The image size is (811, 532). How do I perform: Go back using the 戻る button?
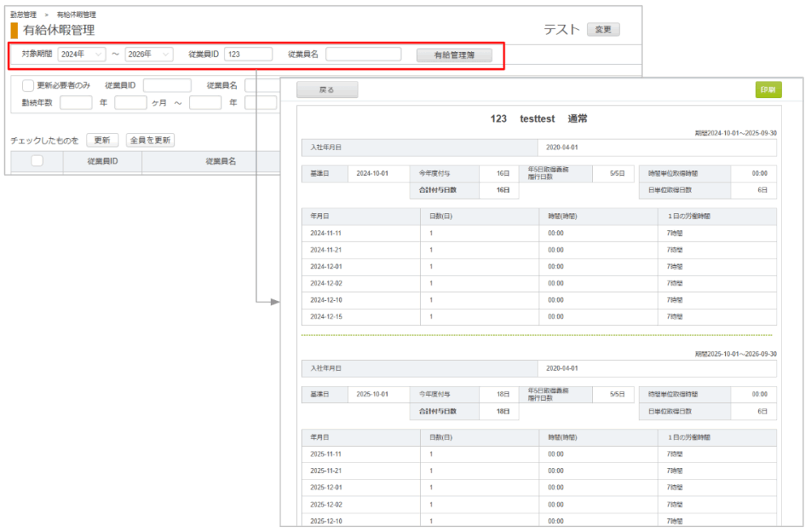pos(327,90)
